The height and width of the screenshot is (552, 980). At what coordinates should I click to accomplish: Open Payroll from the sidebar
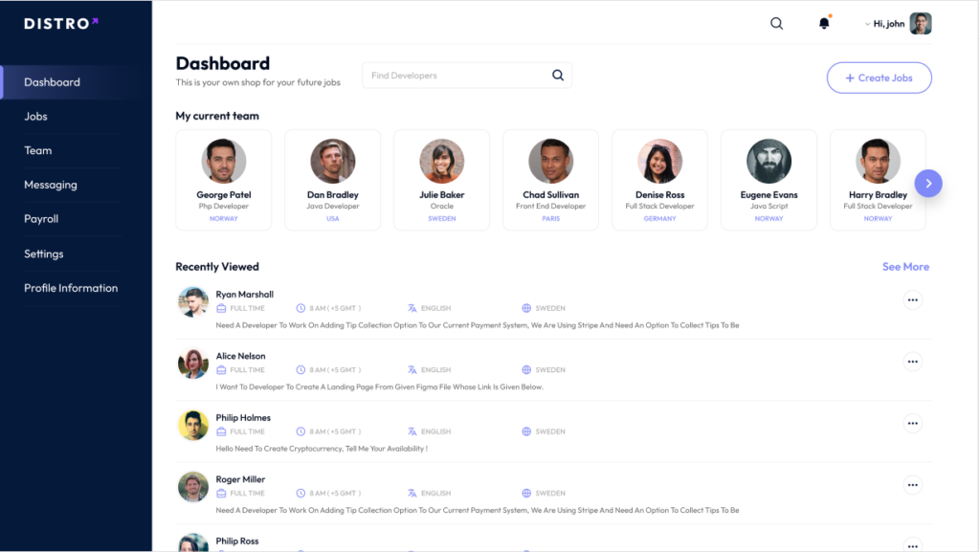point(41,219)
